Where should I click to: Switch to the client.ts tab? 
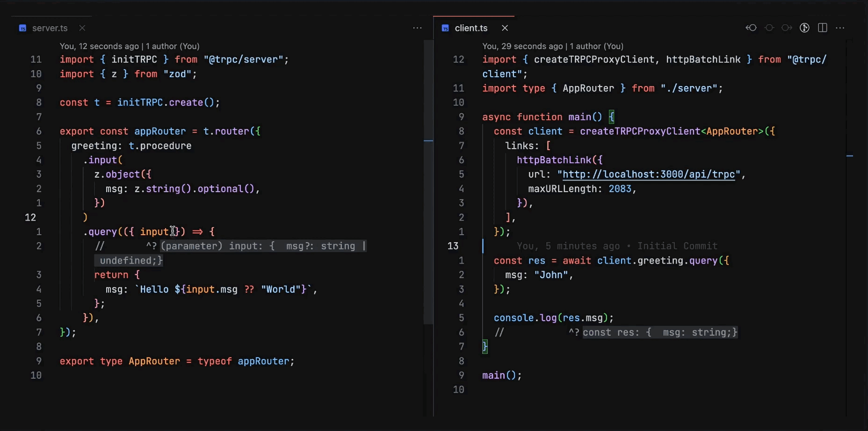coord(471,28)
